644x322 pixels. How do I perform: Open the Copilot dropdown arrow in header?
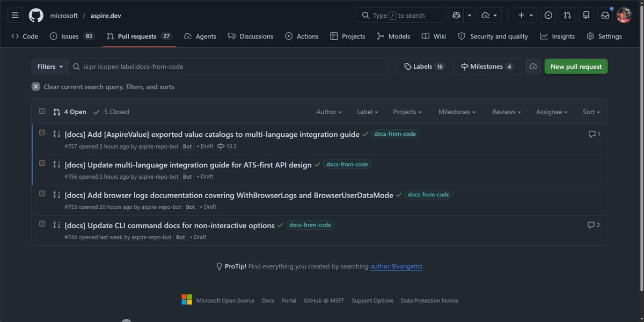(x=470, y=15)
